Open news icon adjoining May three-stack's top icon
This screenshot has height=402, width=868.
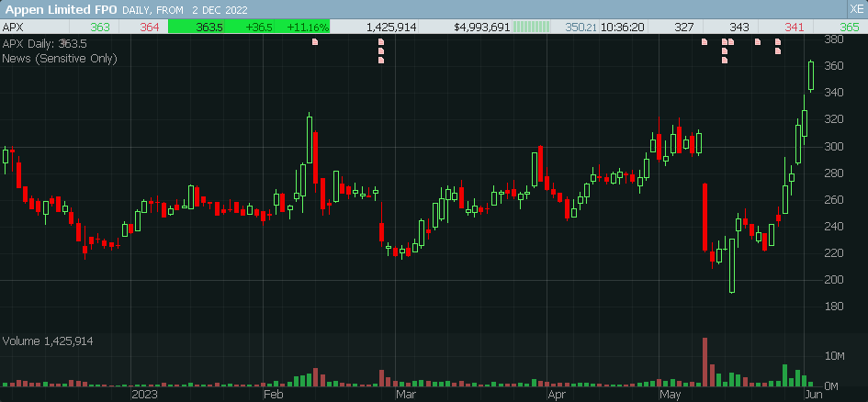pyautogui.click(x=731, y=41)
